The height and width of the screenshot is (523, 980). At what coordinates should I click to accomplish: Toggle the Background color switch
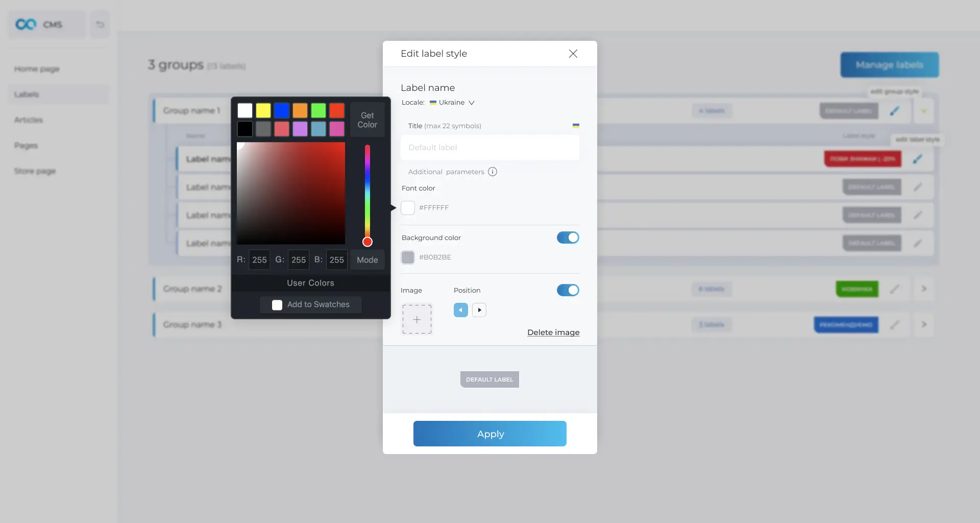[x=568, y=237]
